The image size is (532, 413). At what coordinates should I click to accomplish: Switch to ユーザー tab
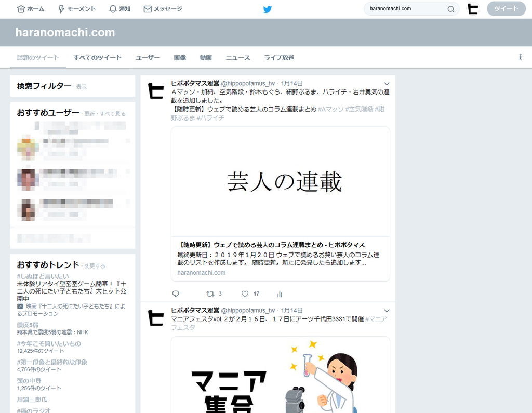tap(148, 58)
